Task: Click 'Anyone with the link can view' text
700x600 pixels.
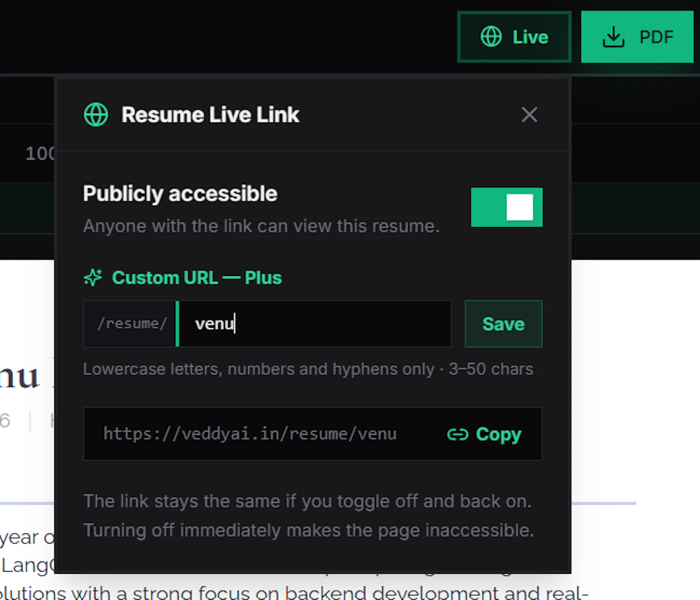Action: 262,226
